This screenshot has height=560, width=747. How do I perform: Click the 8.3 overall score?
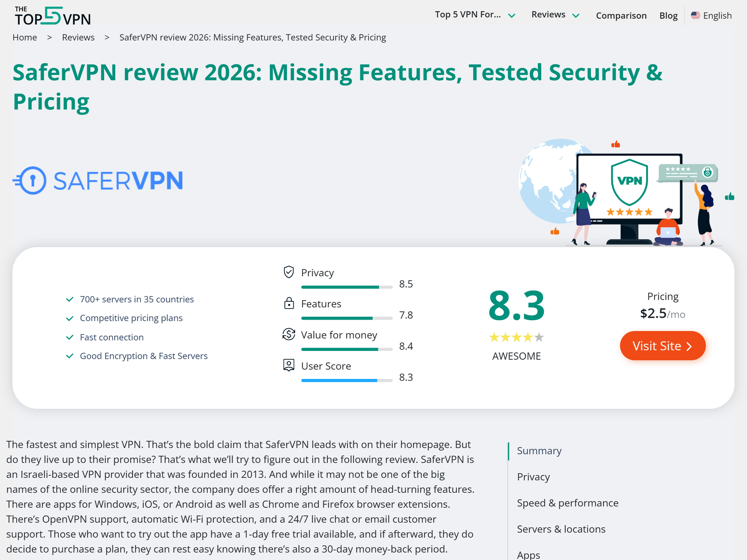click(x=516, y=306)
